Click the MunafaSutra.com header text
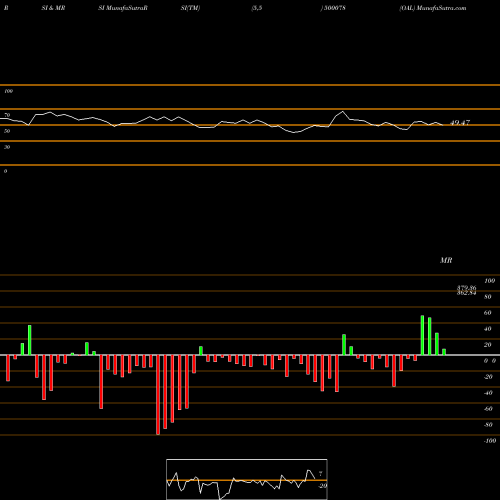Screen dimensions: 500x500 tap(441, 8)
